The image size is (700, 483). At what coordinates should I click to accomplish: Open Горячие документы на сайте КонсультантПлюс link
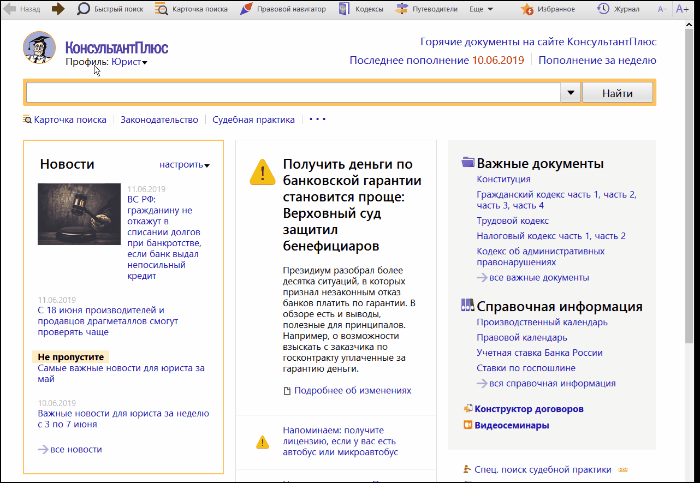pyautogui.click(x=538, y=42)
